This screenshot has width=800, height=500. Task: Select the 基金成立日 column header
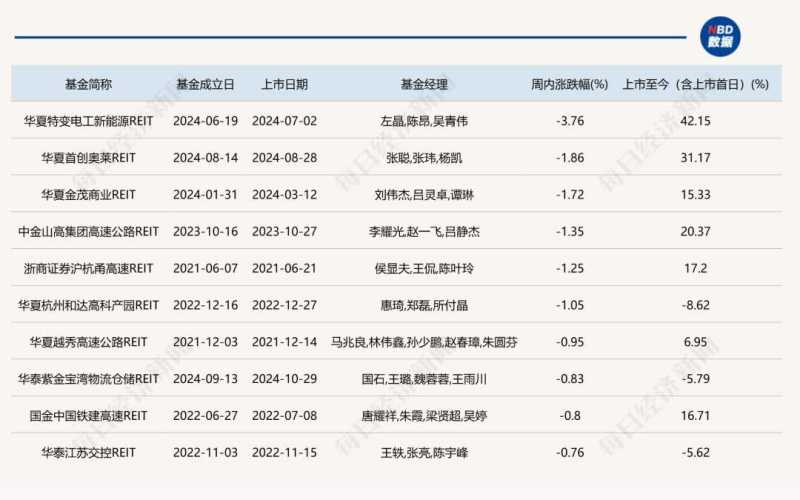205,84
